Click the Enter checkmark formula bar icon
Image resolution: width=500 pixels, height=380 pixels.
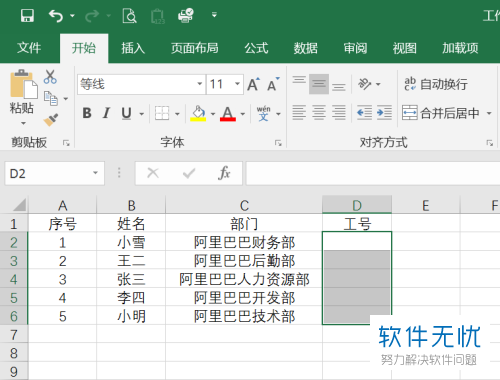pyautogui.click(x=189, y=173)
